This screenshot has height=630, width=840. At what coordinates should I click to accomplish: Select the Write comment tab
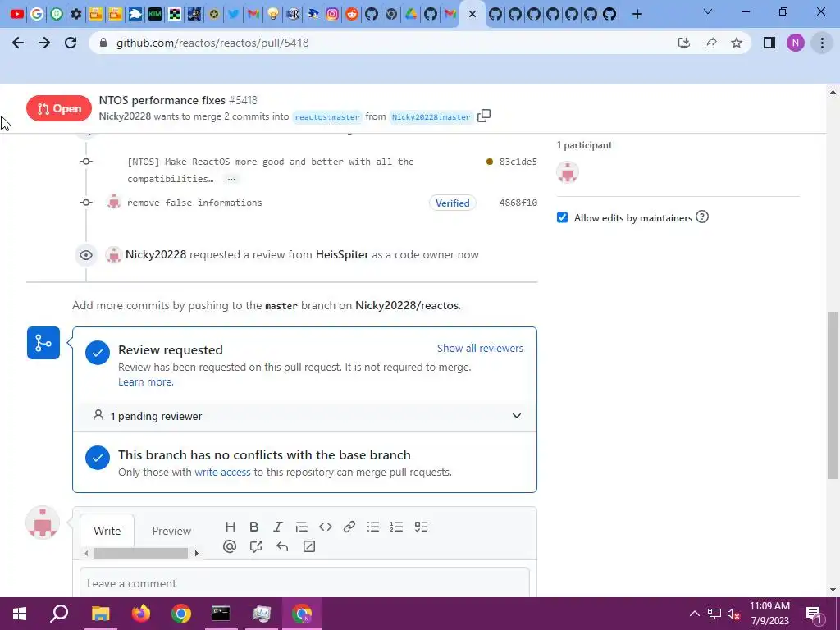107,531
